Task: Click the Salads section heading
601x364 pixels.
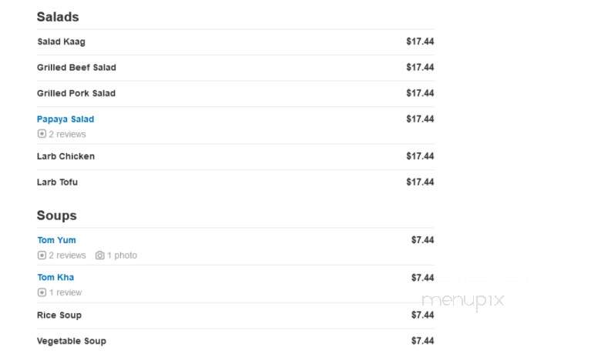Action: point(58,17)
